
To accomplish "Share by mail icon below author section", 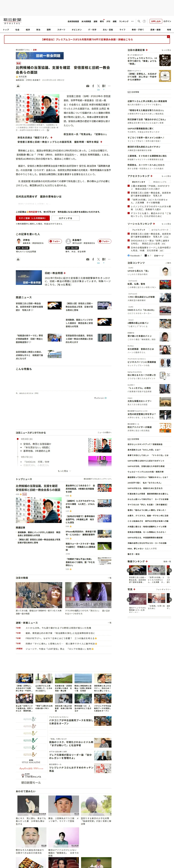I will click(88, 259).
